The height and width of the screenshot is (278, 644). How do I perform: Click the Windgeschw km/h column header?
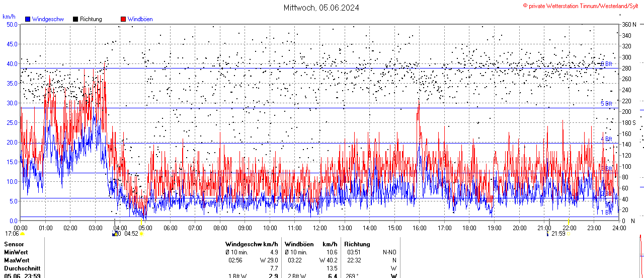252,244
